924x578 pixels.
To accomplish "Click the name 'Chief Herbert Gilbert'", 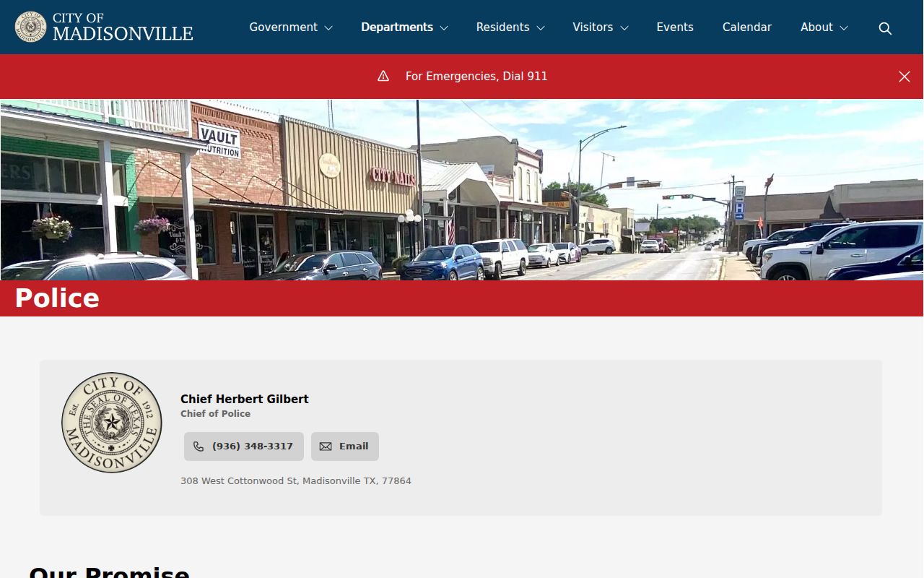I will (x=245, y=399).
